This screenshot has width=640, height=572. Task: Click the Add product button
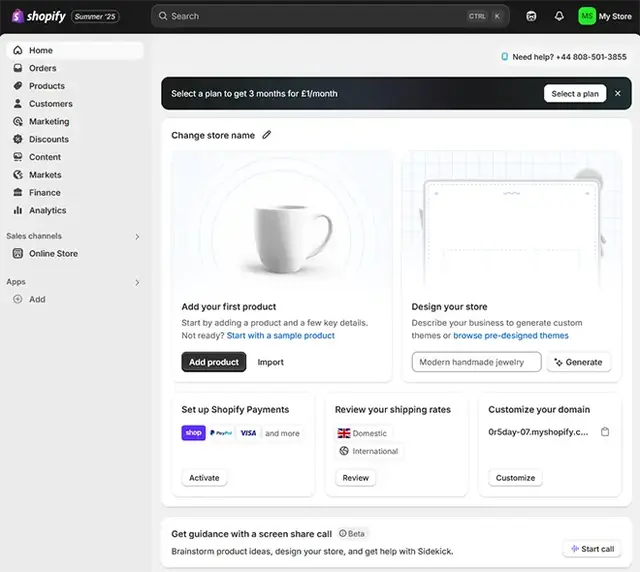[213, 362]
